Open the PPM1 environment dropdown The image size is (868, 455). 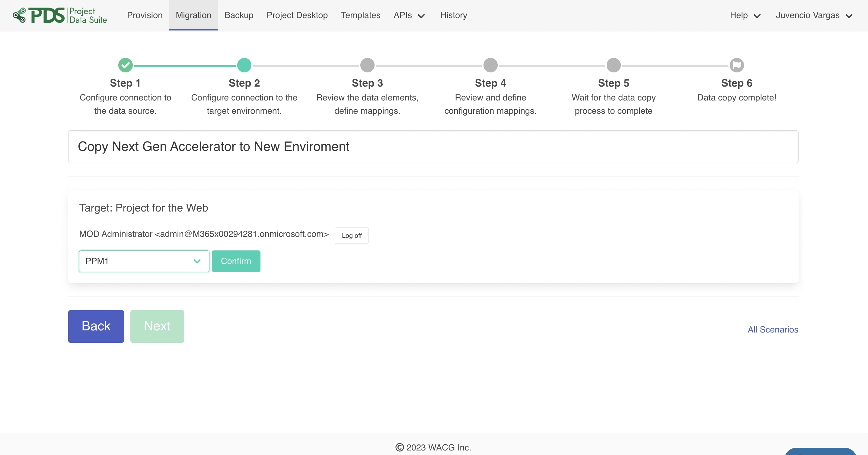[x=144, y=261]
